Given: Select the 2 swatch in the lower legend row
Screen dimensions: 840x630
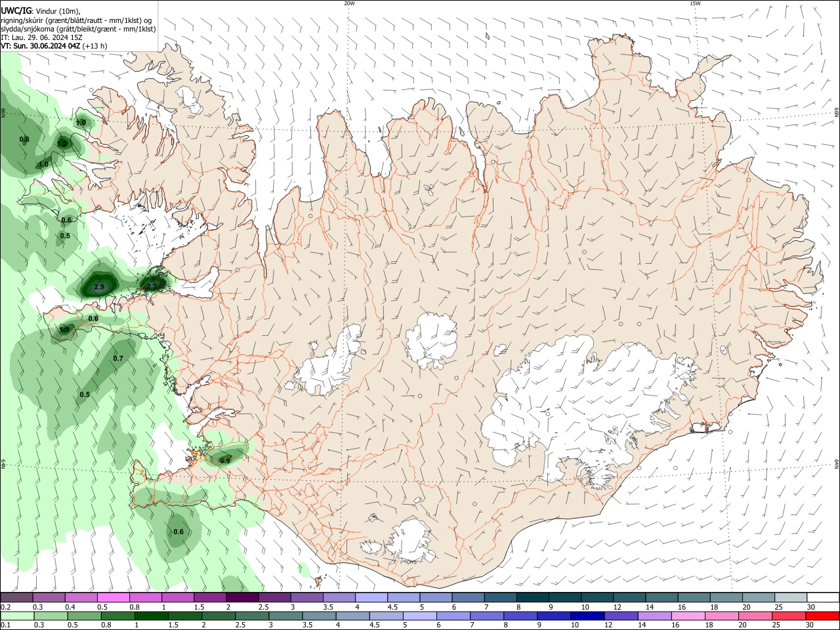Looking at the screenshot, I should click(219, 616).
